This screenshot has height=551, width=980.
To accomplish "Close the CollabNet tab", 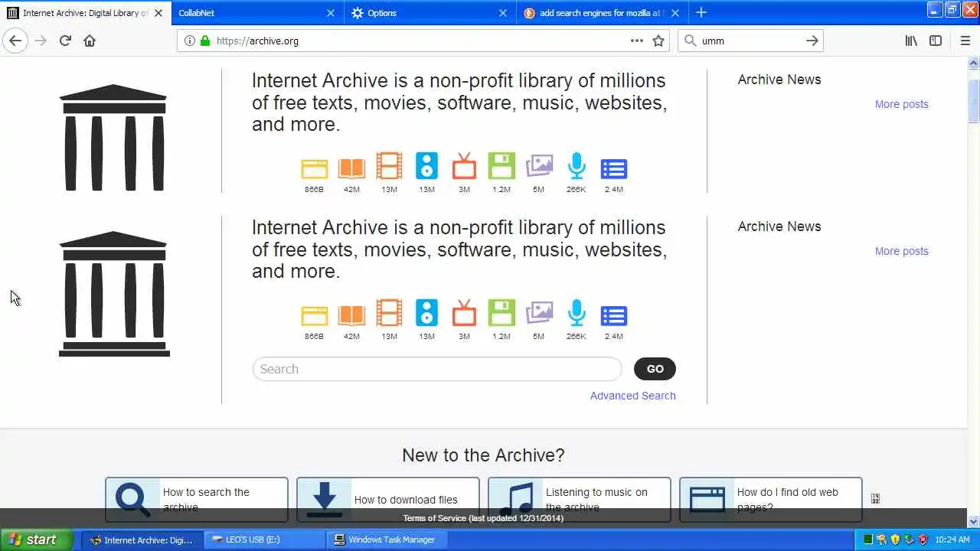I will coord(331,12).
